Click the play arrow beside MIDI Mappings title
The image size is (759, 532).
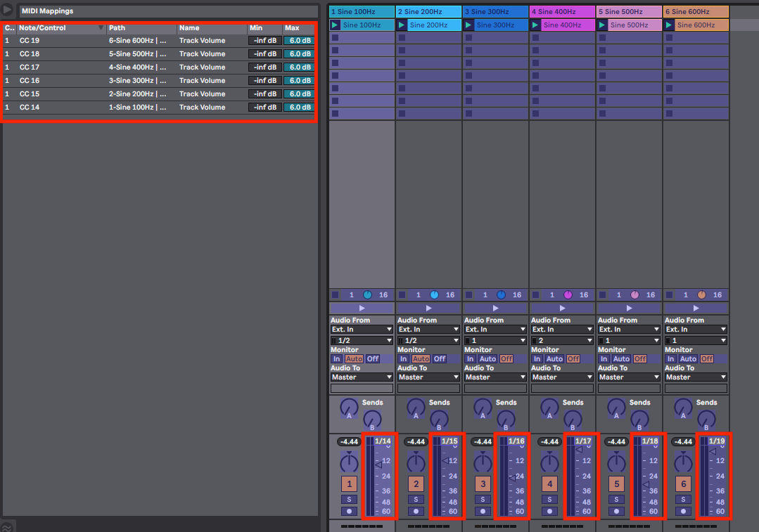[7, 10]
